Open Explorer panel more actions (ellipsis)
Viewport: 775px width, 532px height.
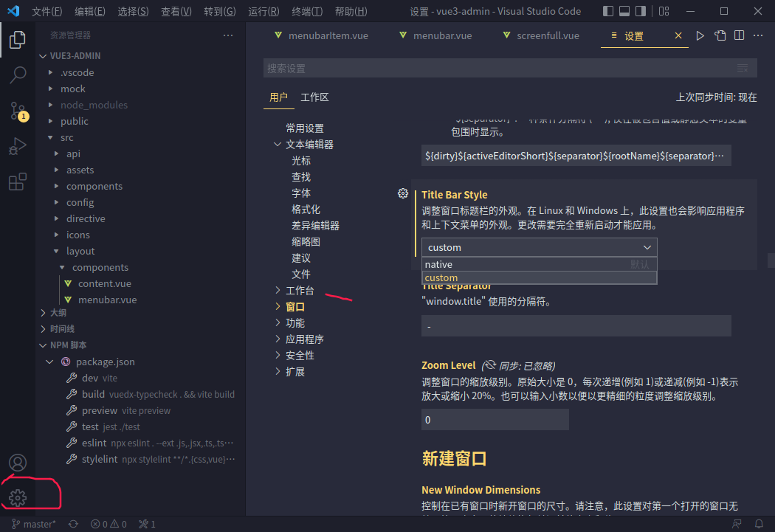click(x=228, y=35)
